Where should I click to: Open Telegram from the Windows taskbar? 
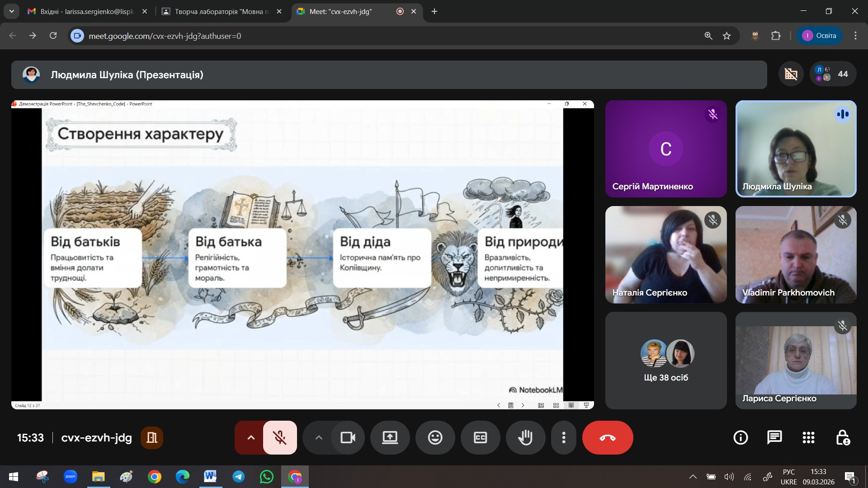[x=238, y=477]
